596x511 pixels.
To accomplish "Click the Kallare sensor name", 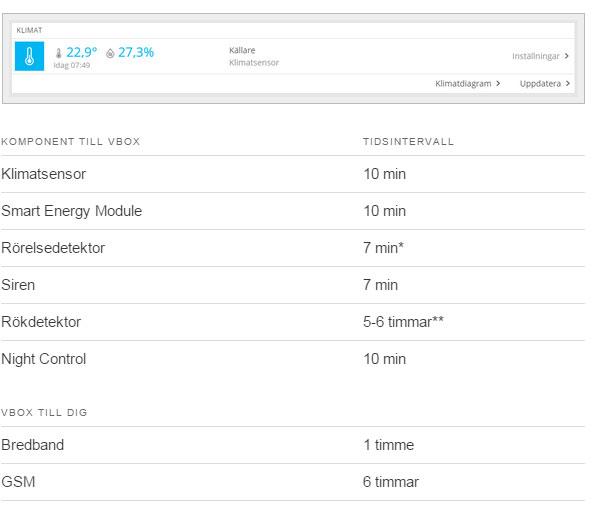I will (x=242, y=50).
